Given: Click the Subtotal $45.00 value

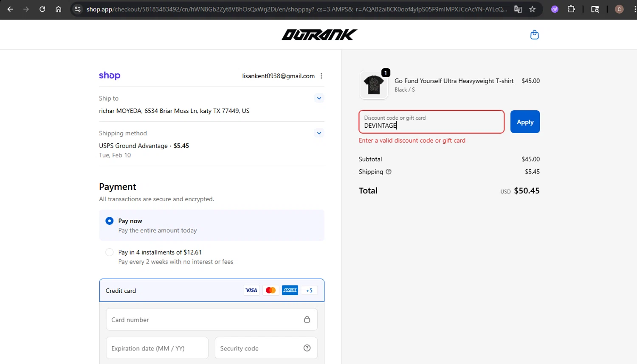Looking at the screenshot, I should click(x=530, y=159).
